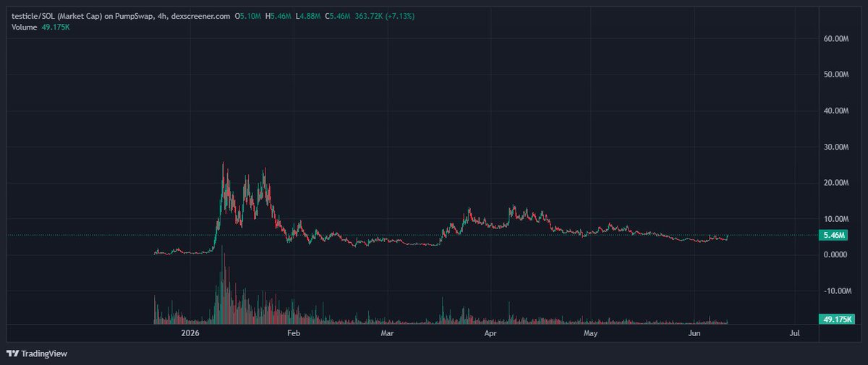Click the Jun label on time axis
Screen dimensions: 868x365
694,333
